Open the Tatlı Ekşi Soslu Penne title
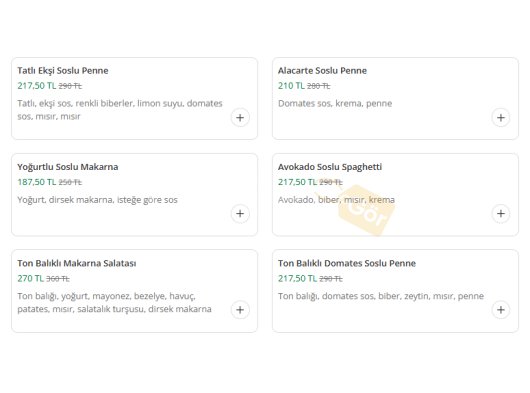The height and width of the screenshot is (393, 530). 63,71
